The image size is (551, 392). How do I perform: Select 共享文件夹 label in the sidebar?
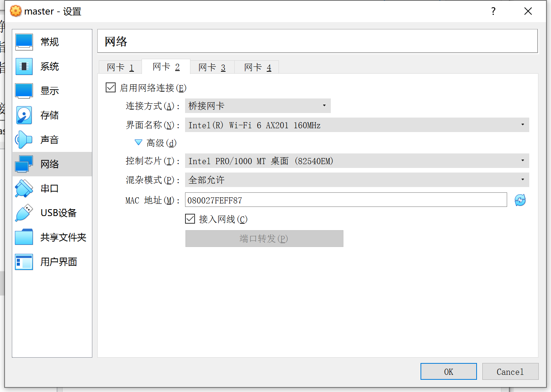point(63,237)
